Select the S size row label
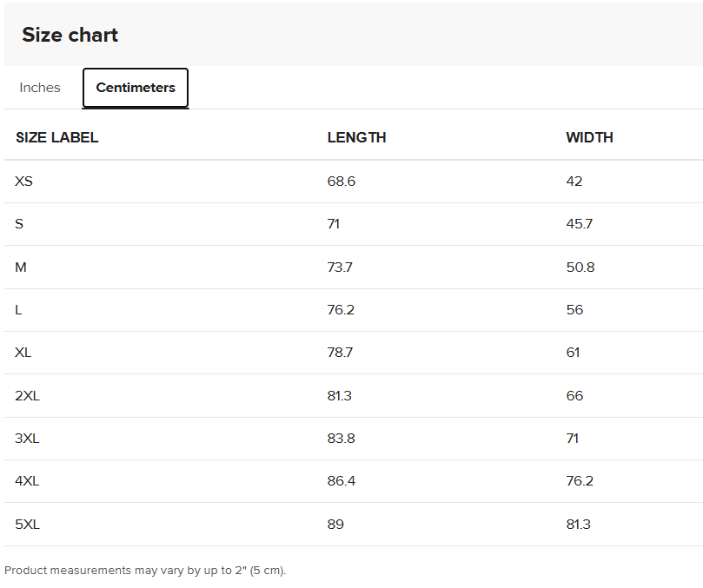Viewport: 703px width, 588px height. [x=19, y=223]
